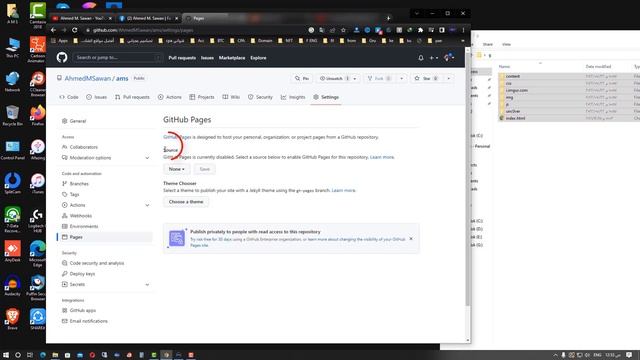Expand the Moderation options sidebar chevron
The height and width of the screenshot is (360, 640).
pos(147,158)
